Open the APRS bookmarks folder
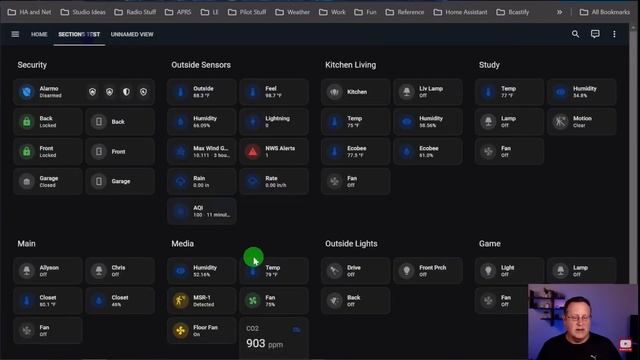640x360 pixels. coord(178,12)
